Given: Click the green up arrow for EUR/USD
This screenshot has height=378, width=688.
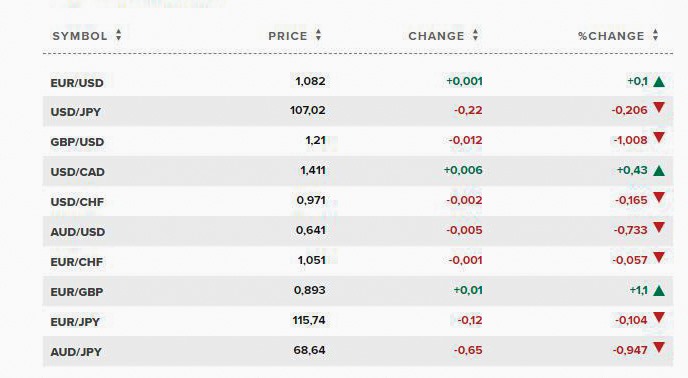Looking at the screenshot, I should tap(659, 82).
